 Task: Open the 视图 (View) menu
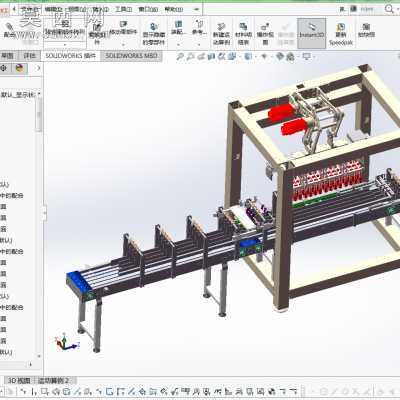point(77,10)
